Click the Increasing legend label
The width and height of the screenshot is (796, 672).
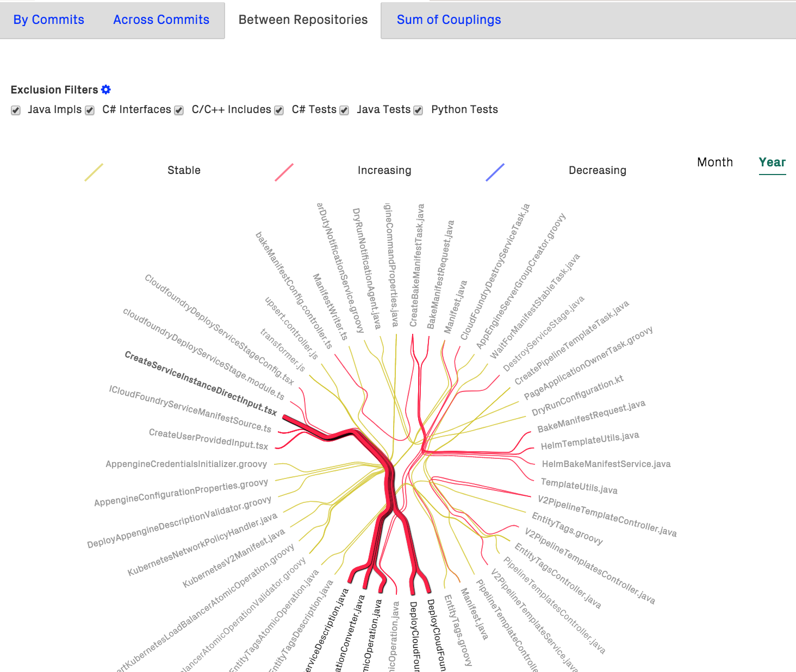tap(384, 170)
